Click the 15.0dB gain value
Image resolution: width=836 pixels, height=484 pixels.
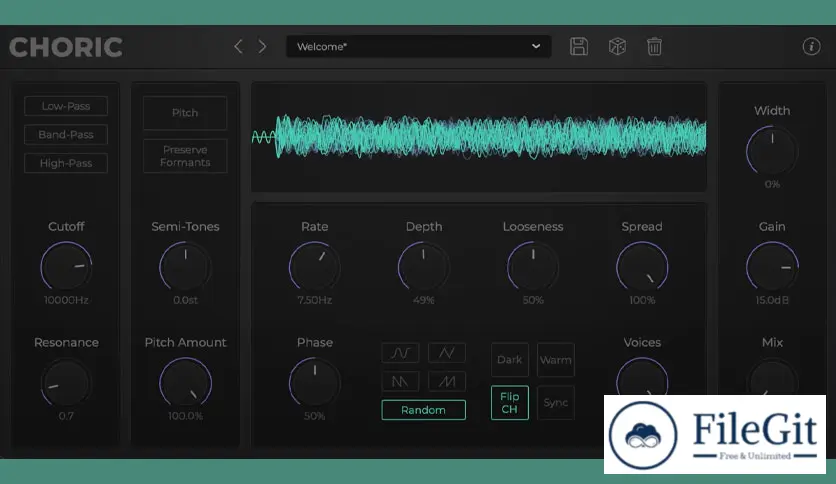click(772, 300)
